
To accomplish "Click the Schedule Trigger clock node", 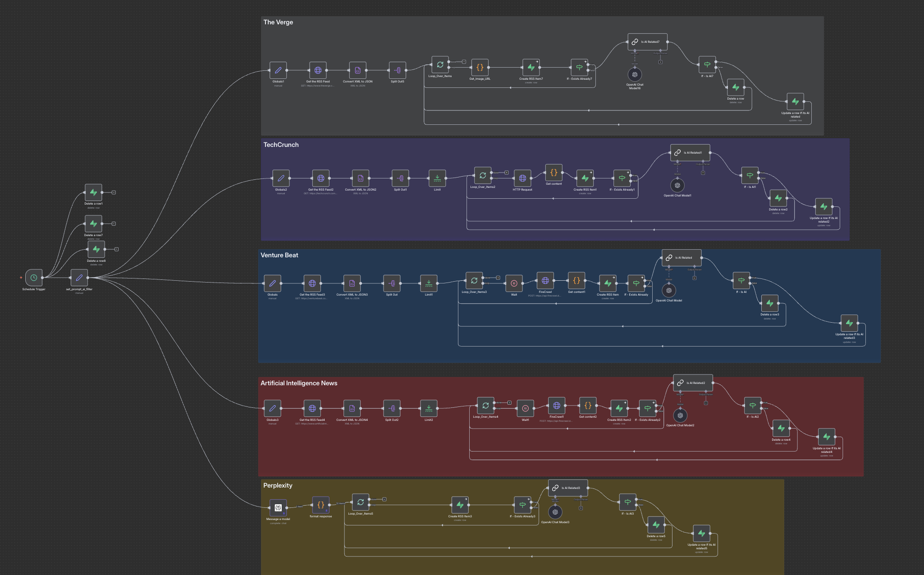I will point(34,278).
